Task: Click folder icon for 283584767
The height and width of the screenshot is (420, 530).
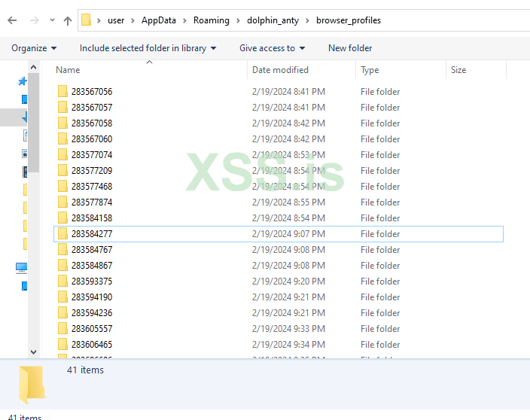Action: pos(62,249)
